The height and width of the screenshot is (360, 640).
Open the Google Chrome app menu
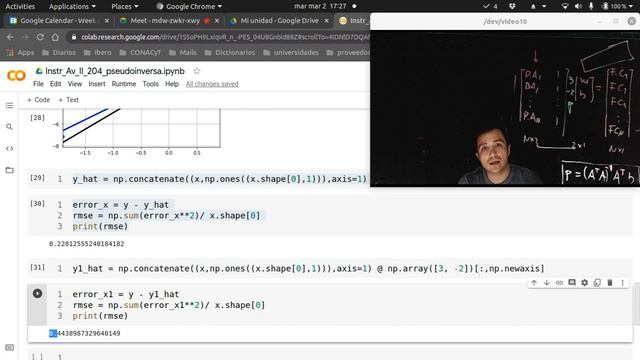click(x=189, y=6)
